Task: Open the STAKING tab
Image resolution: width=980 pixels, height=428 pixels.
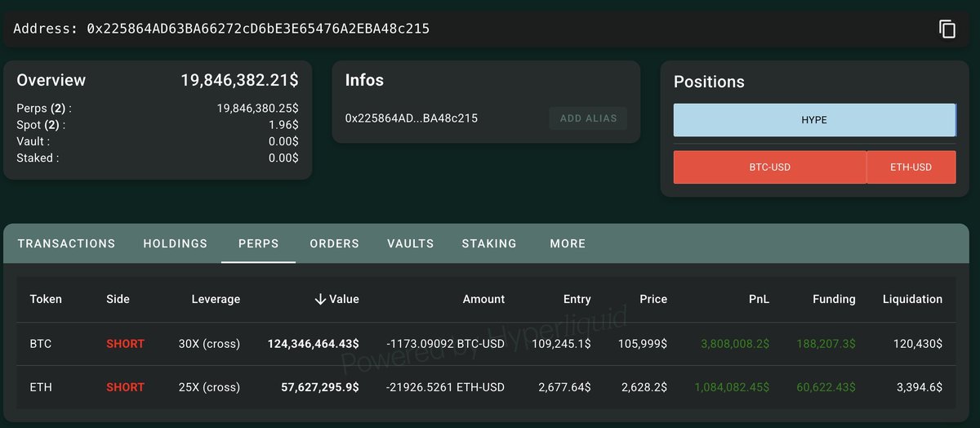Action: pos(489,243)
